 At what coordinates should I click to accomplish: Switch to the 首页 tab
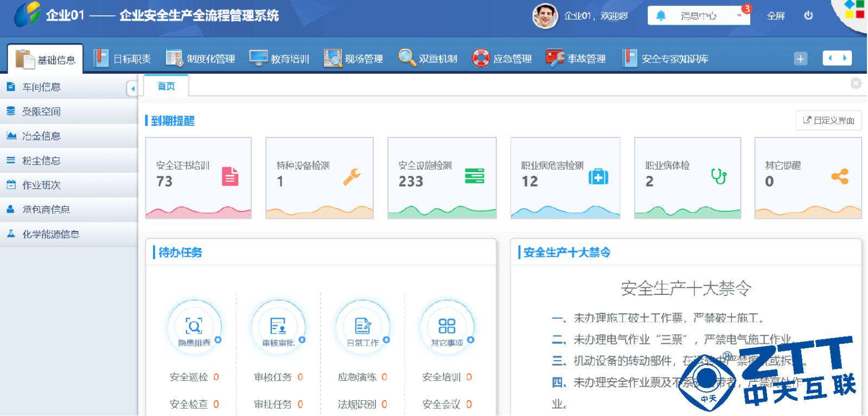click(166, 86)
